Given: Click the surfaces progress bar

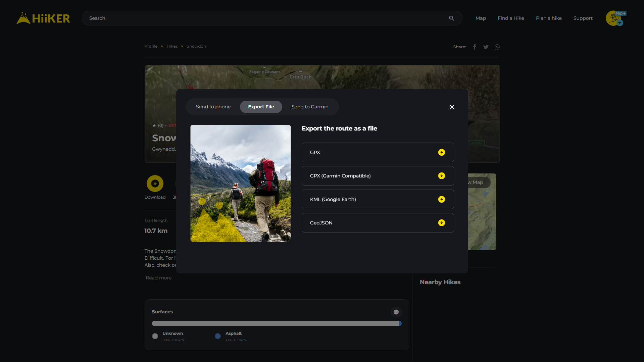Looking at the screenshot, I should click(x=277, y=323).
